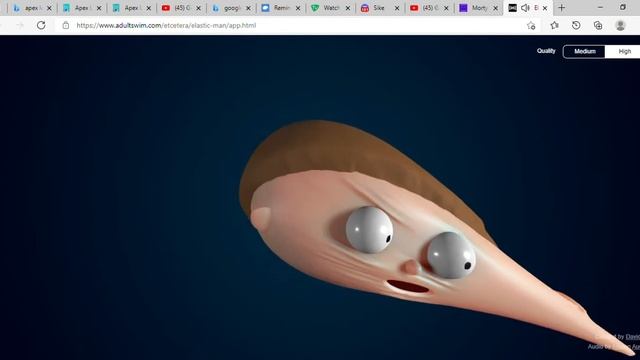Close the active Adult Swim tab
The image size is (640, 360).
[x=545, y=8]
